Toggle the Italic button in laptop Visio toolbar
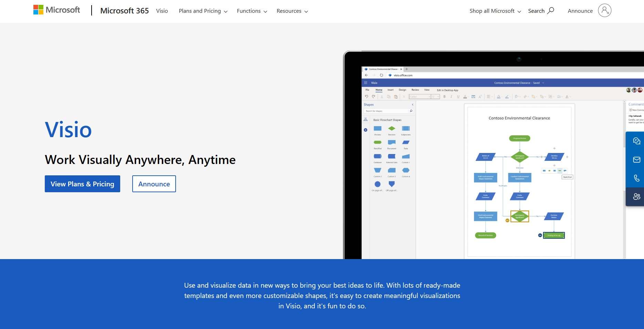 click(451, 97)
